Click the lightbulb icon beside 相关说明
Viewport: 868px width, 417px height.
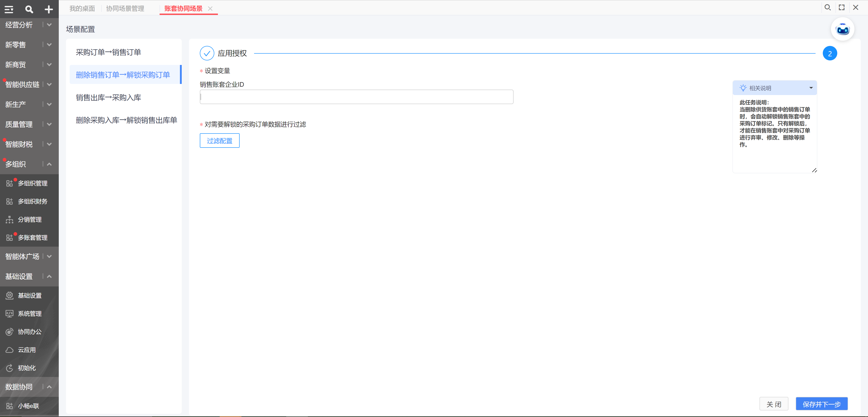click(x=743, y=88)
